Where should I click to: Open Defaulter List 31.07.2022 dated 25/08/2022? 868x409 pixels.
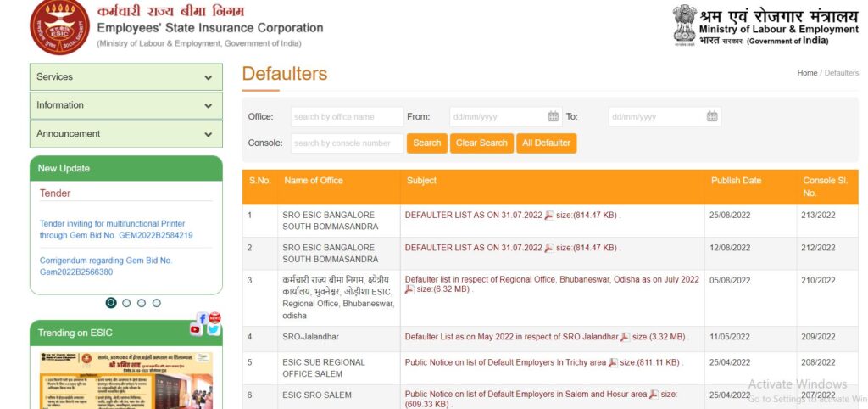click(473, 216)
